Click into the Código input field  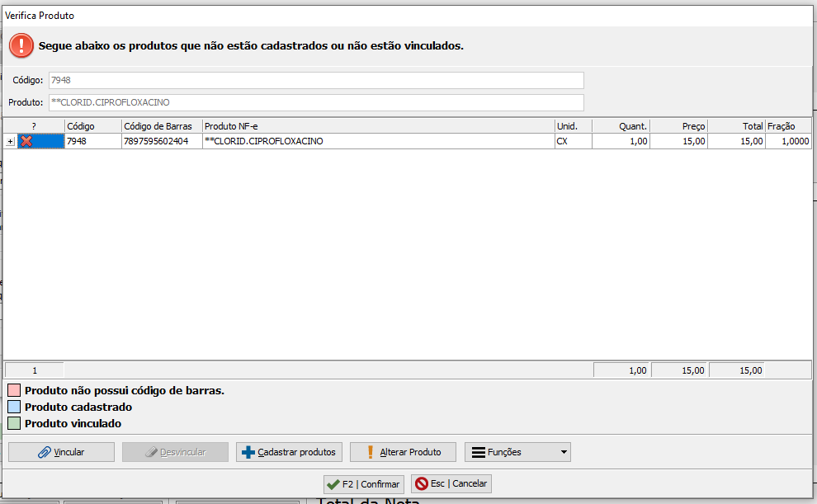[315, 80]
